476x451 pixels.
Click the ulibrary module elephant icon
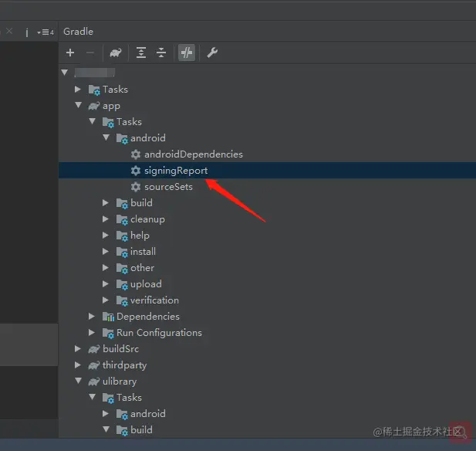point(94,381)
